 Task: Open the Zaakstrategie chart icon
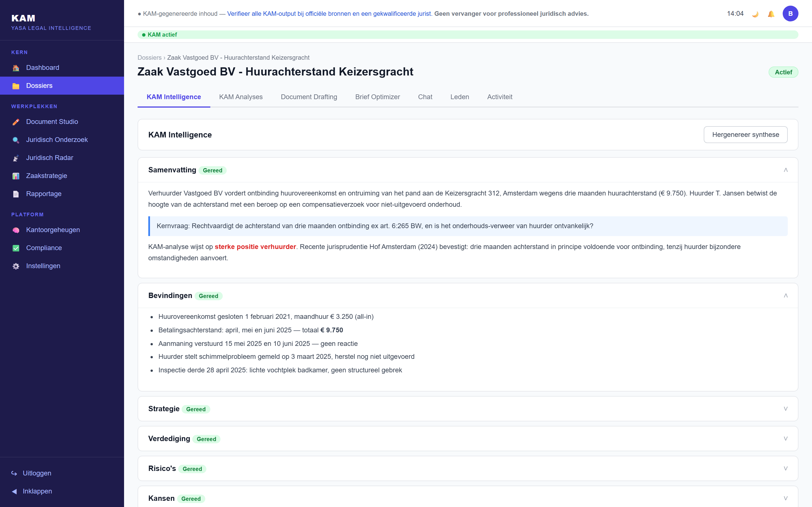(x=16, y=176)
